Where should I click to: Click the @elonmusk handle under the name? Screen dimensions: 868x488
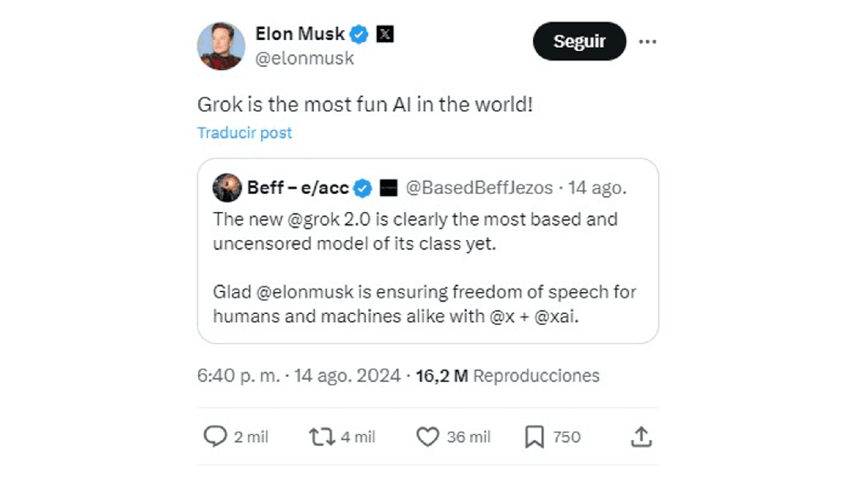tap(304, 58)
